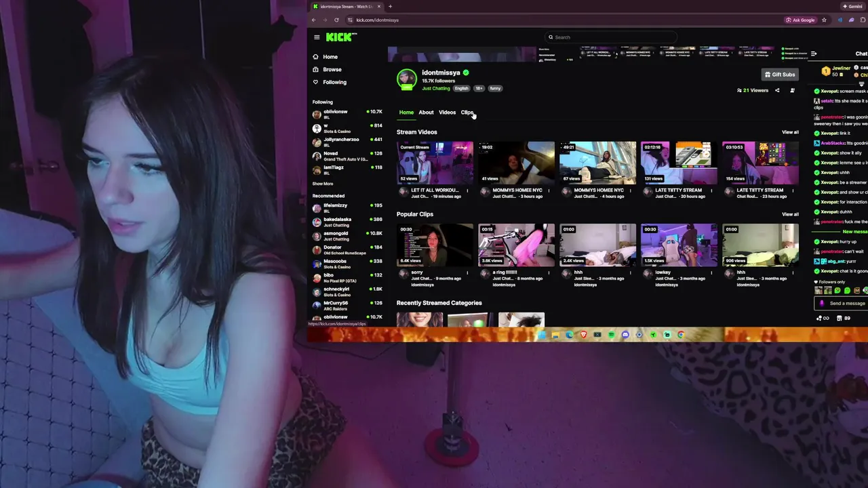868x488 pixels.
Task: Open Novad followed channel
Action: pos(347,156)
